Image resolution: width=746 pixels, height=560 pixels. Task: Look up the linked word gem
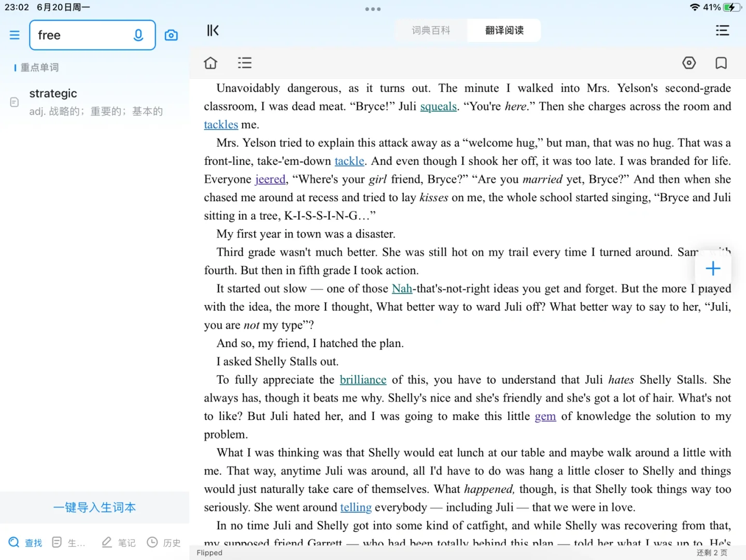[545, 416]
